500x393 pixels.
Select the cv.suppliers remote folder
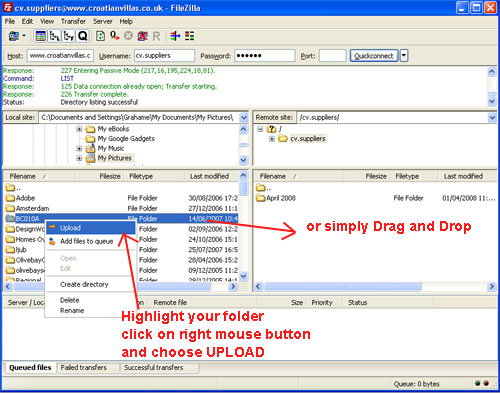[x=307, y=139]
